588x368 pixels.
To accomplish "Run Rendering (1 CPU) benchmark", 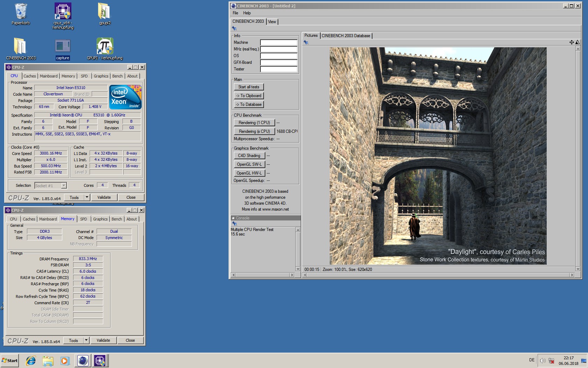I will tap(254, 123).
